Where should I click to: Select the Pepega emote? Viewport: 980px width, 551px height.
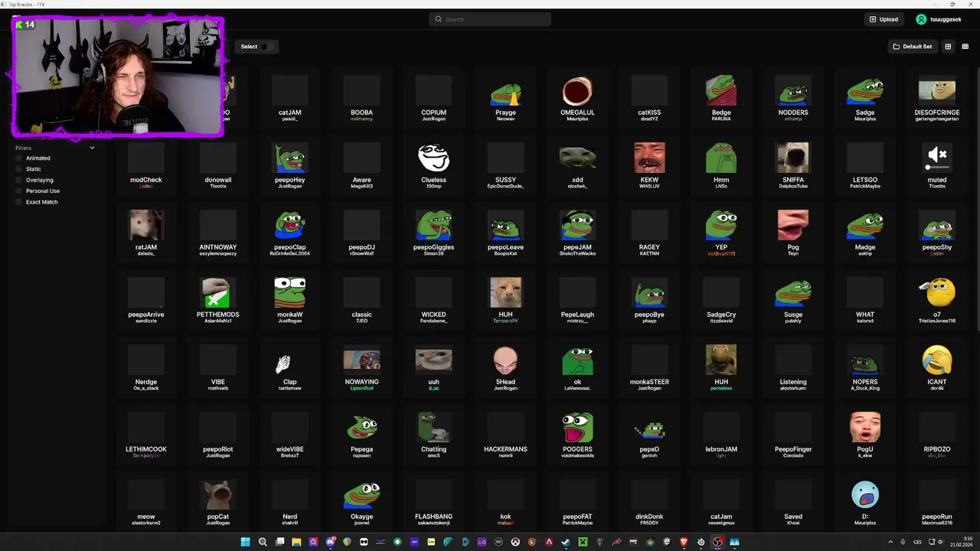coord(361,434)
